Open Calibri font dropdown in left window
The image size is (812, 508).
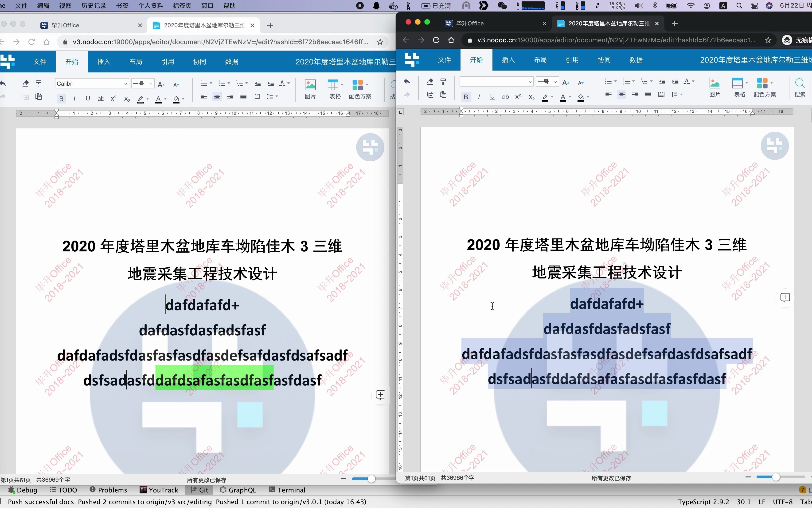125,84
